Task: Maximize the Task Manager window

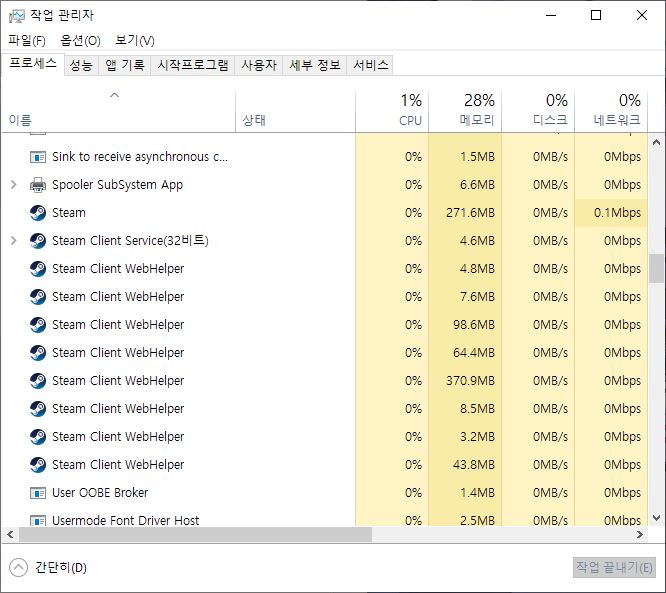Action: coord(596,16)
